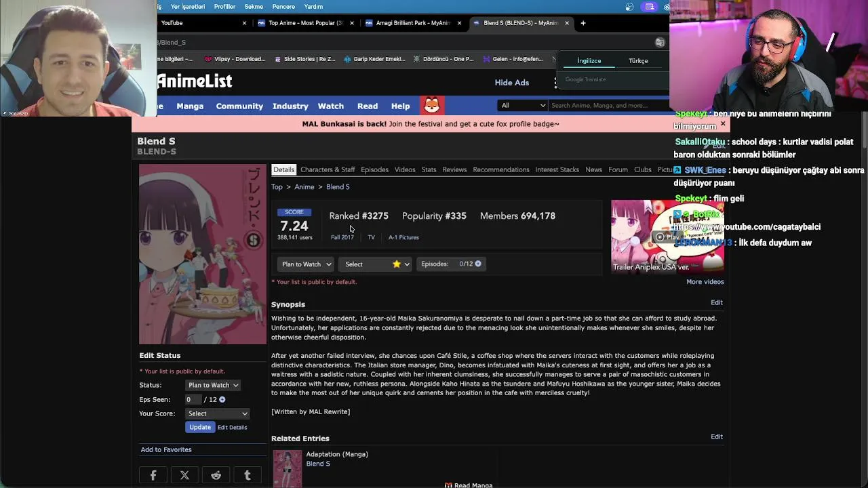Click A-1 Pictures studio link

point(403,237)
